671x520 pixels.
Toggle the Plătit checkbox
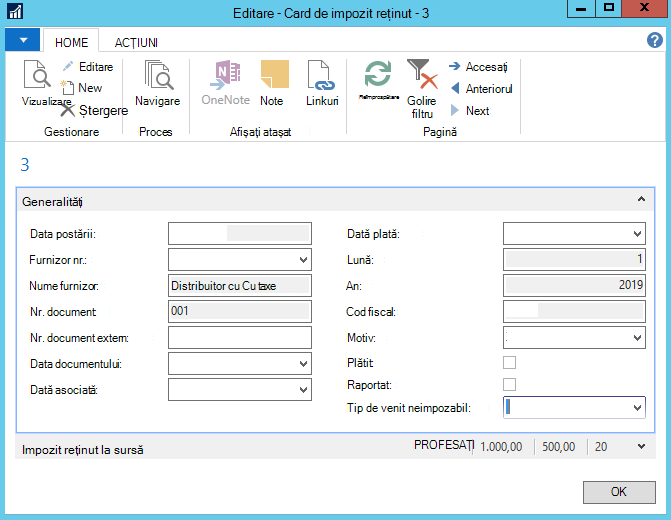tap(509, 363)
